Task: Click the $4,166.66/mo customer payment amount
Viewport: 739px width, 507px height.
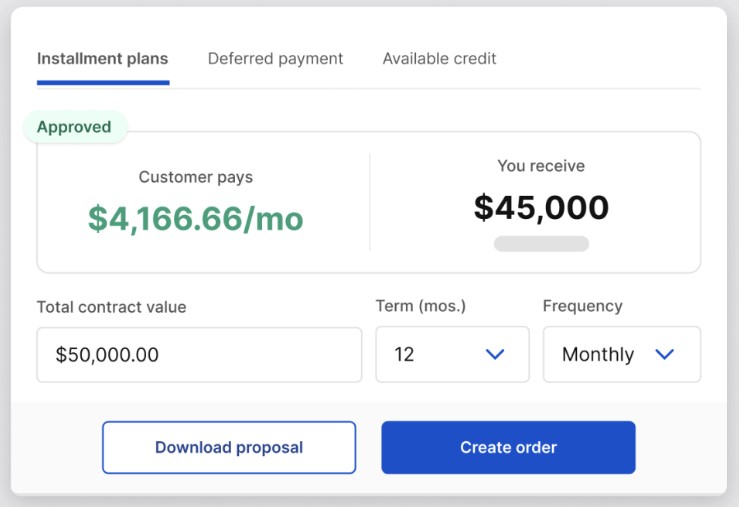Action: click(196, 218)
